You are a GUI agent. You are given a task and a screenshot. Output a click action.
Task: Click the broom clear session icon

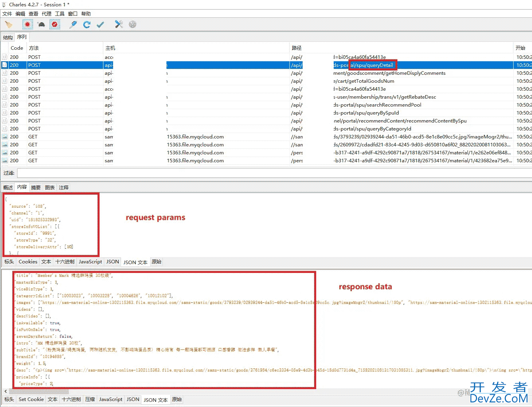pos(9,25)
